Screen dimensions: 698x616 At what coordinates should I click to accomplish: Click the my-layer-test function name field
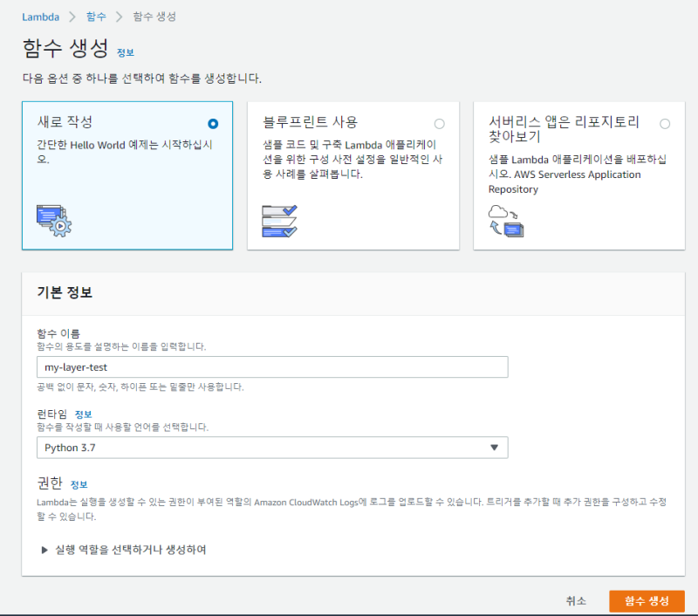click(x=272, y=367)
